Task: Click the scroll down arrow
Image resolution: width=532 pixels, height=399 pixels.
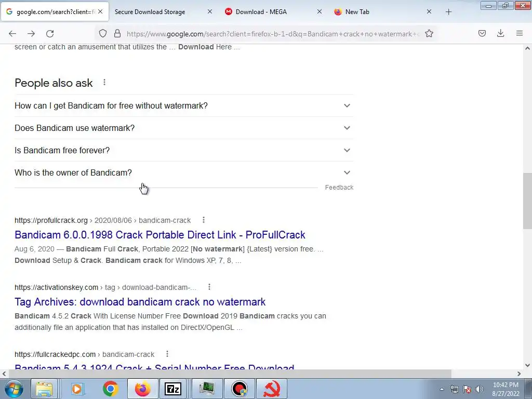Action: [x=527, y=365]
